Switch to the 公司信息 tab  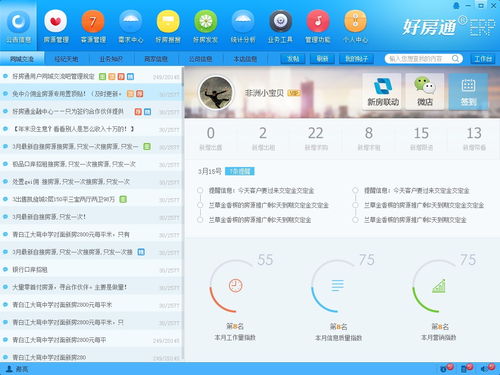(x=200, y=59)
